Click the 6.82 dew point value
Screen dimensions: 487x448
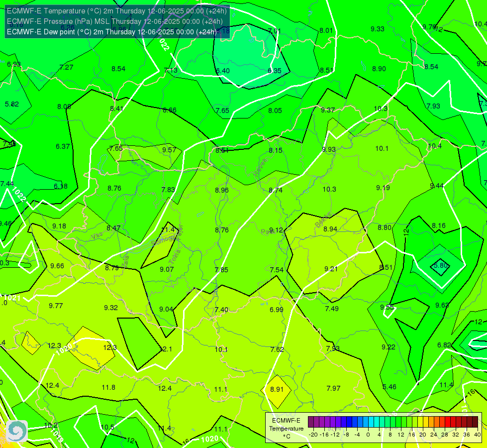pyautogui.click(x=444, y=345)
